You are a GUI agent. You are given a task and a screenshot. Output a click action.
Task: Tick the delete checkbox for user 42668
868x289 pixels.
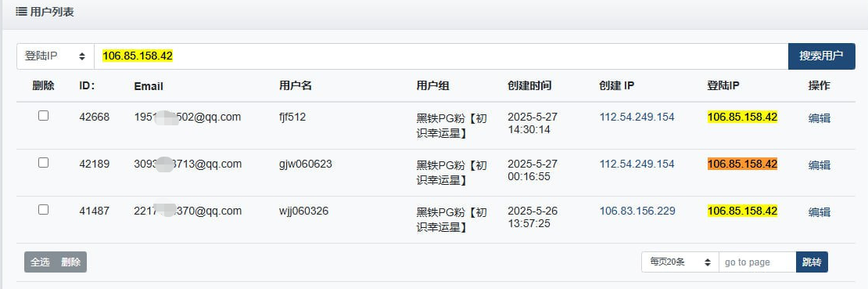[43, 116]
